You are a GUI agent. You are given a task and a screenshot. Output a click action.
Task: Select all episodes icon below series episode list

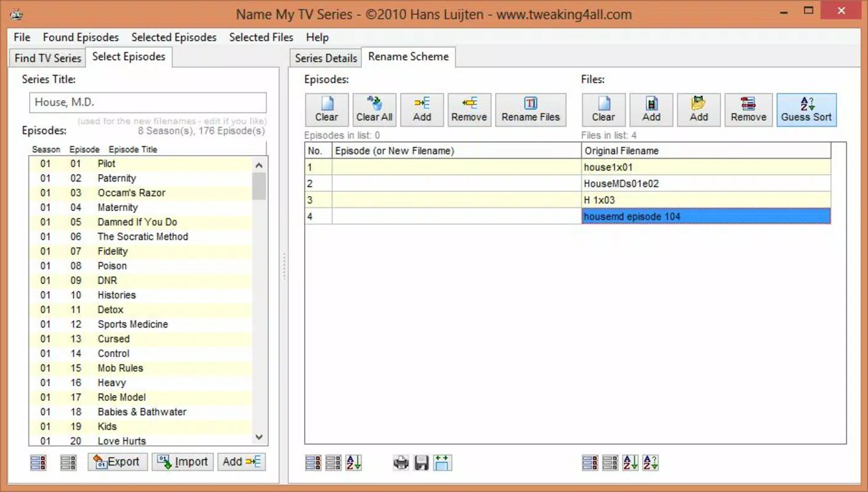(38, 462)
